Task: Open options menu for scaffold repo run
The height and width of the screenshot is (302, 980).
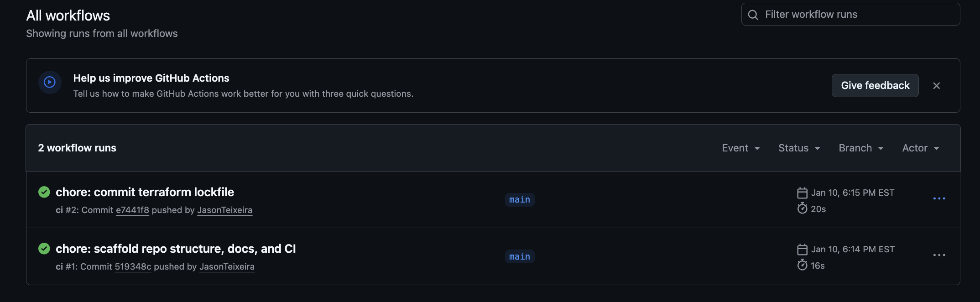Action: click(939, 255)
